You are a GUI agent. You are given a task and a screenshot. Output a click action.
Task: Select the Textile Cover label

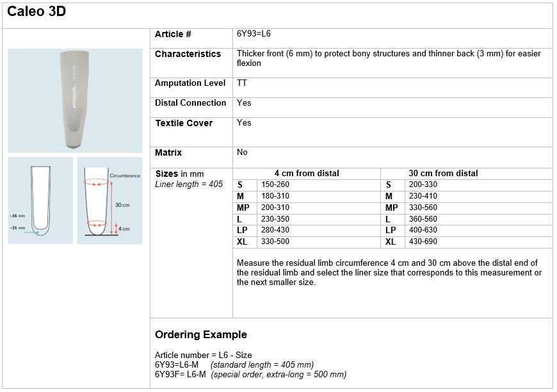coord(184,123)
